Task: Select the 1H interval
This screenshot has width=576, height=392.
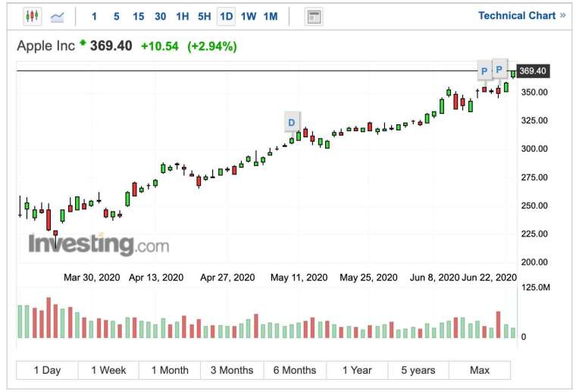Action: click(182, 17)
